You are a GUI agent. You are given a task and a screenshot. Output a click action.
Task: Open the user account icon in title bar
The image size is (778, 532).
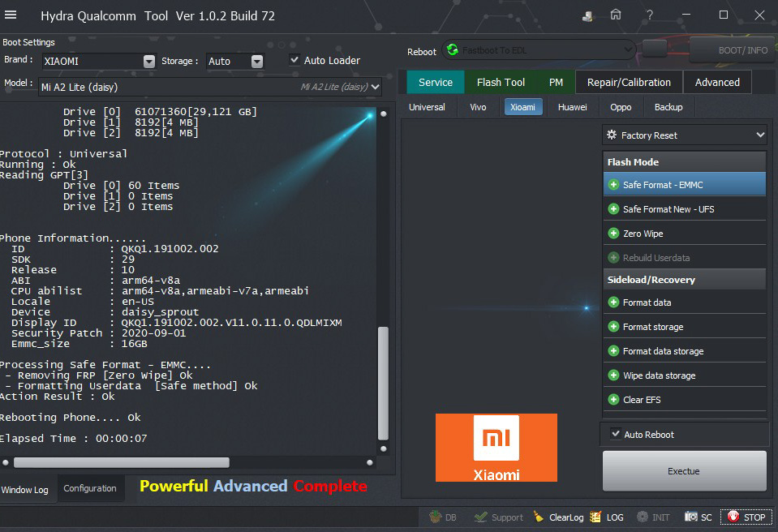[588, 15]
